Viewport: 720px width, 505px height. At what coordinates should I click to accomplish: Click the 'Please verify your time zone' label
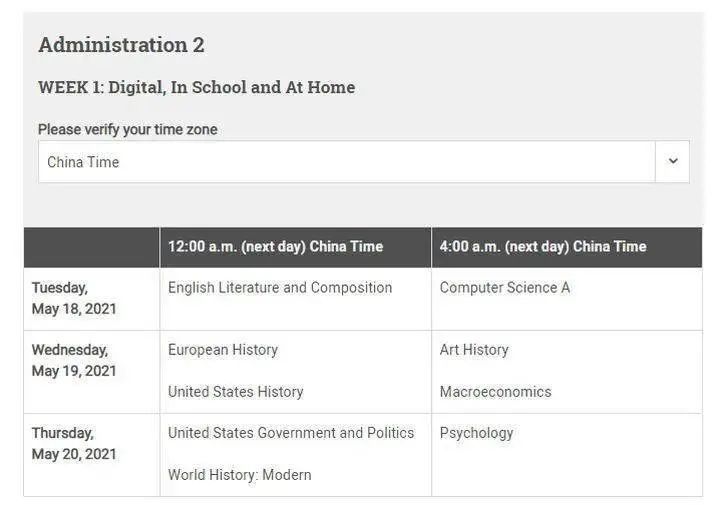point(127,130)
